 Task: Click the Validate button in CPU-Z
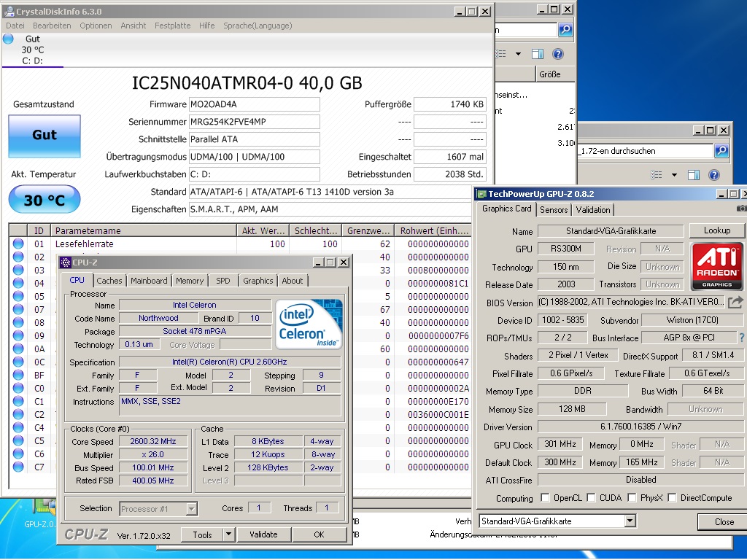pyautogui.click(x=263, y=534)
